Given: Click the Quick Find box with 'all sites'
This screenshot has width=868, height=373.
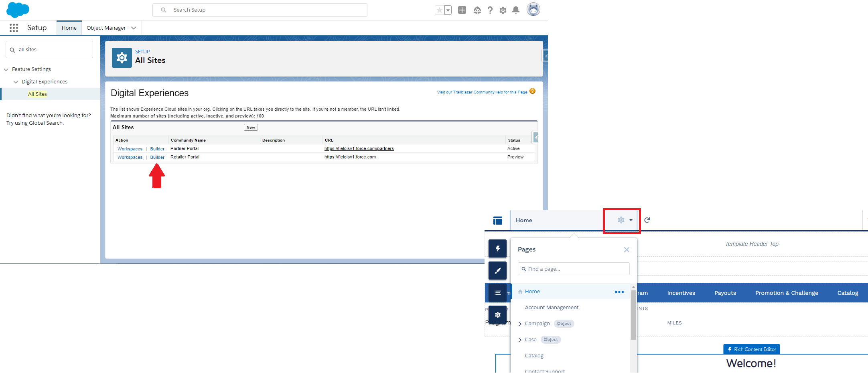Looking at the screenshot, I should pyautogui.click(x=49, y=50).
